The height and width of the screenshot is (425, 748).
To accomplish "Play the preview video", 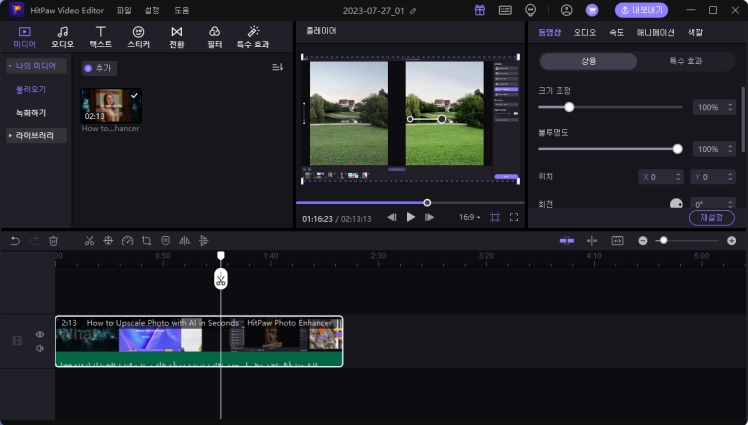I will point(411,217).
